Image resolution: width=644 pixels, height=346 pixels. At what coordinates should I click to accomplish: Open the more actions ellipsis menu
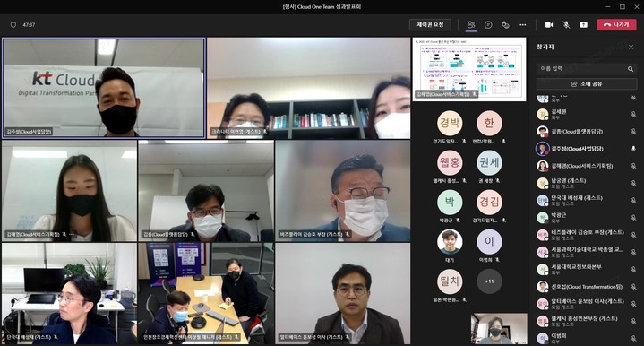tap(522, 25)
